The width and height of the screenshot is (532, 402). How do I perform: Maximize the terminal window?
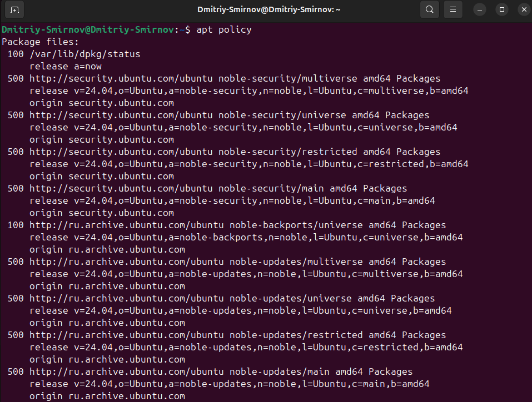pos(502,10)
